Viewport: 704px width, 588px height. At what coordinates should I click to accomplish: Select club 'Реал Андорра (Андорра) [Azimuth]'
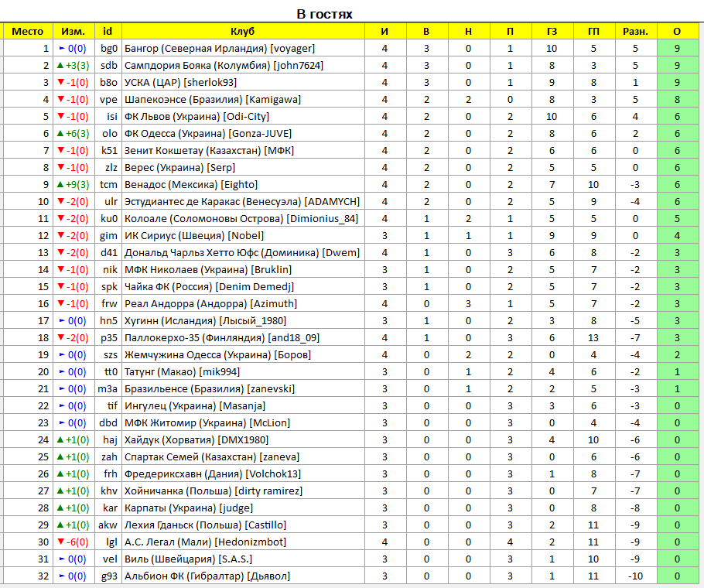210,304
